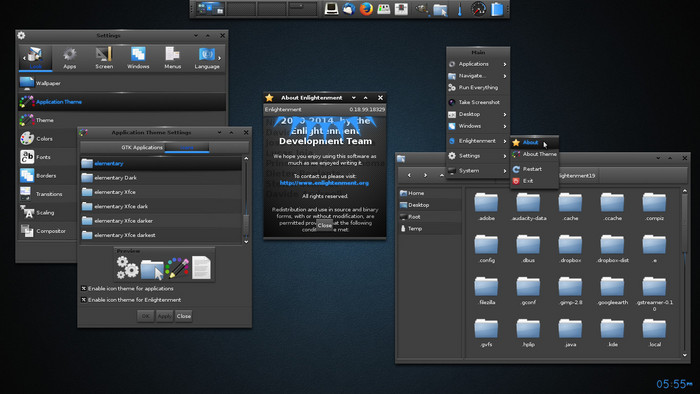Click the file manager back arrow

coord(409,175)
